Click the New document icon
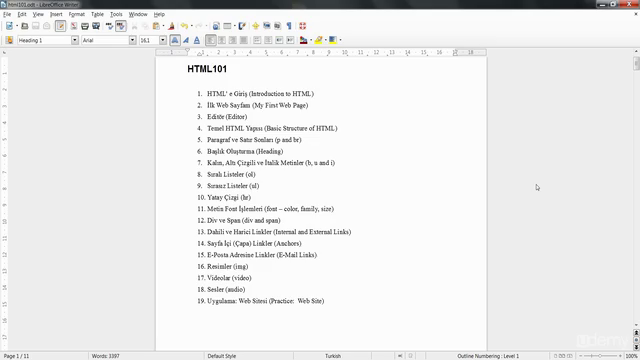Screen dimensions: 640x360 coord(9,26)
